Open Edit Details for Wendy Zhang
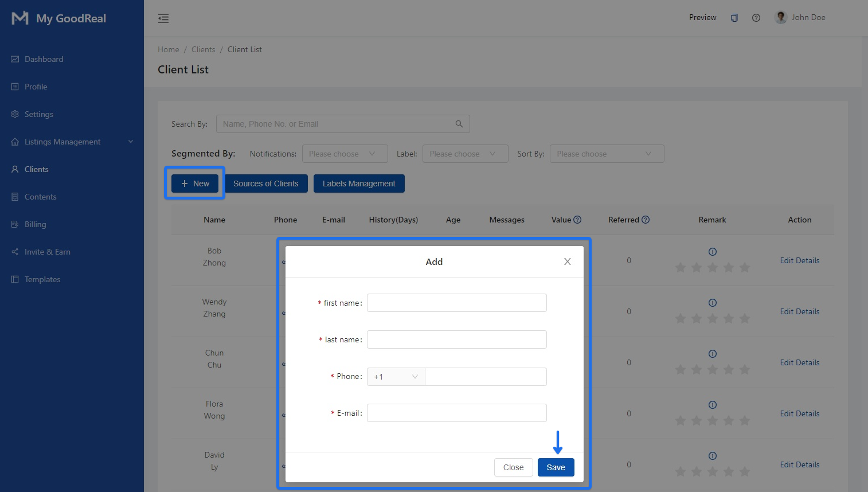The height and width of the screenshot is (492, 868). [799, 311]
